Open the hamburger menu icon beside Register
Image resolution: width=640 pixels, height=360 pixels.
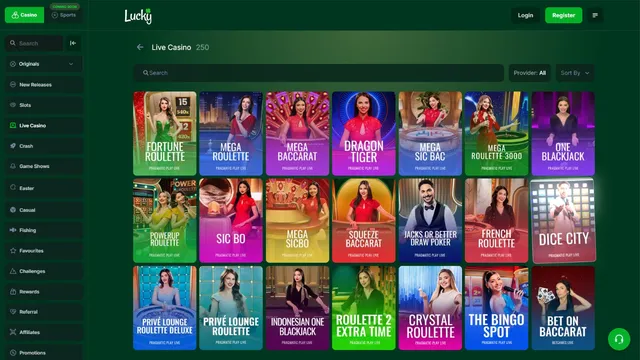[x=595, y=16]
